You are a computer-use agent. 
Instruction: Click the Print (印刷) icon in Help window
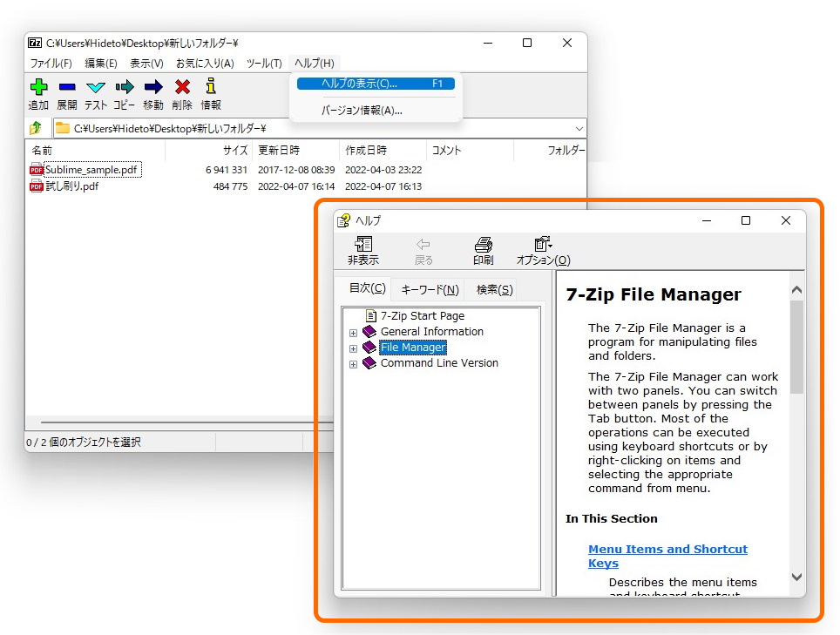tap(484, 245)
